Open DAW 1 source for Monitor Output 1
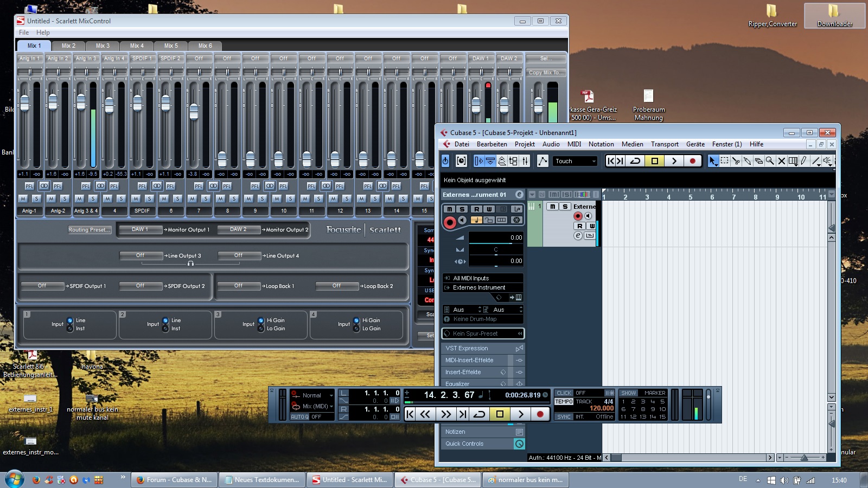Viewport: 868px width, 488px height. 140,229
